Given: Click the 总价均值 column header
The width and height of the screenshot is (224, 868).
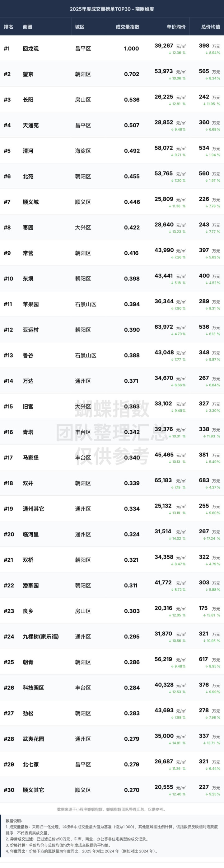Looking at the screenshot, I should 211,27.
